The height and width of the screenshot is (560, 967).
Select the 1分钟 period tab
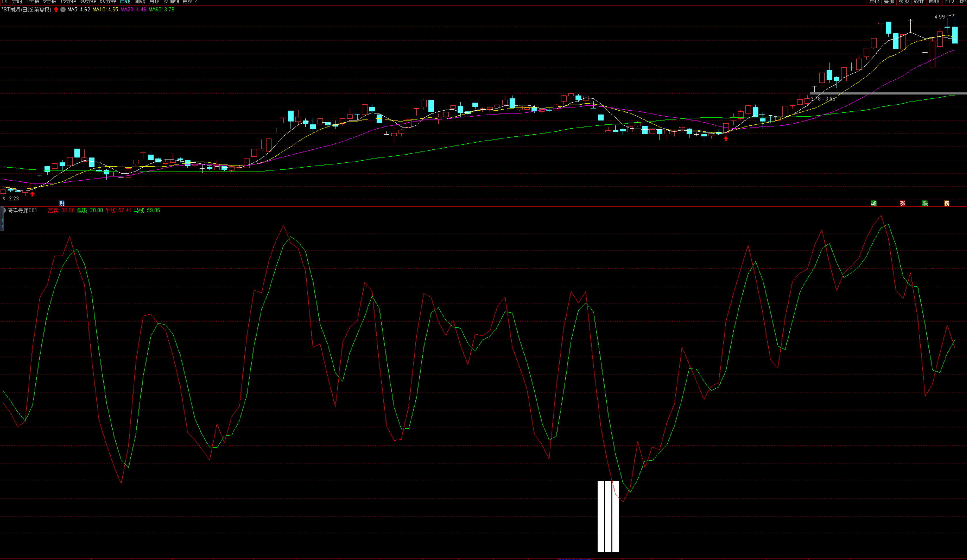[33, 1]
